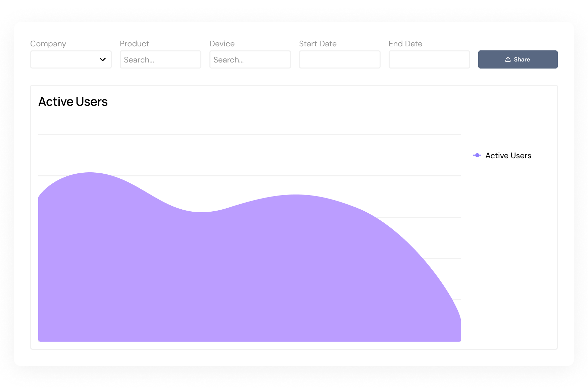Click the Product search field
The height and width of the screenshot is (389, 588).
[160, 59]
